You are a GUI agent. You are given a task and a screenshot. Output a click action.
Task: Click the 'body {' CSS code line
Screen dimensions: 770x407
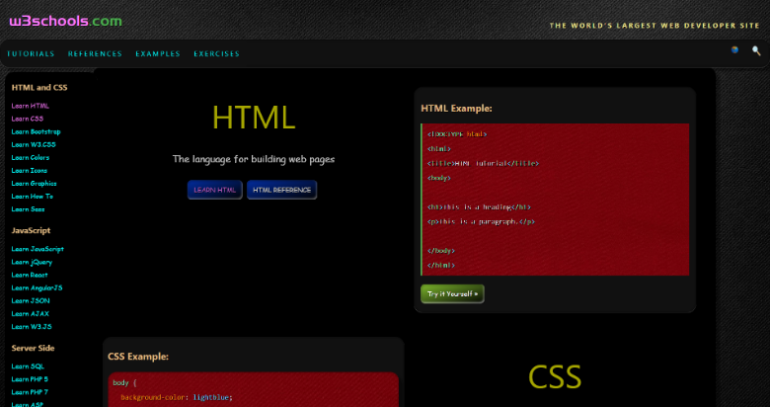[125, 382]
